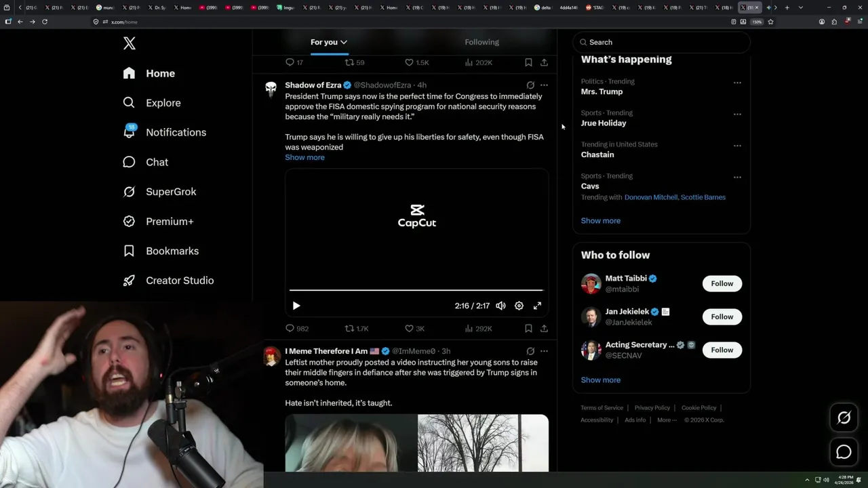This screenshot has width=868, height=488.
Task: Repost top post with 59 reposts
Action: pos(355,62)
